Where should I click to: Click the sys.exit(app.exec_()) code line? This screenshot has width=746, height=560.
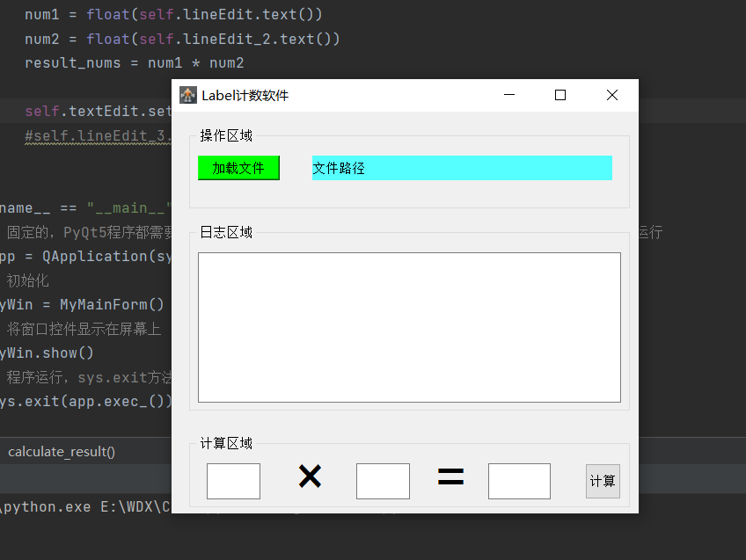[x=85, y=401]
